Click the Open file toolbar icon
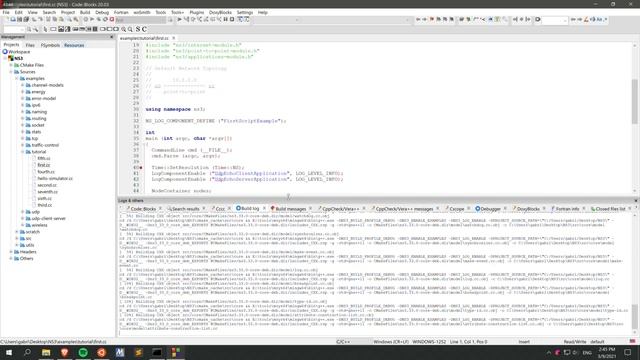 13,19
